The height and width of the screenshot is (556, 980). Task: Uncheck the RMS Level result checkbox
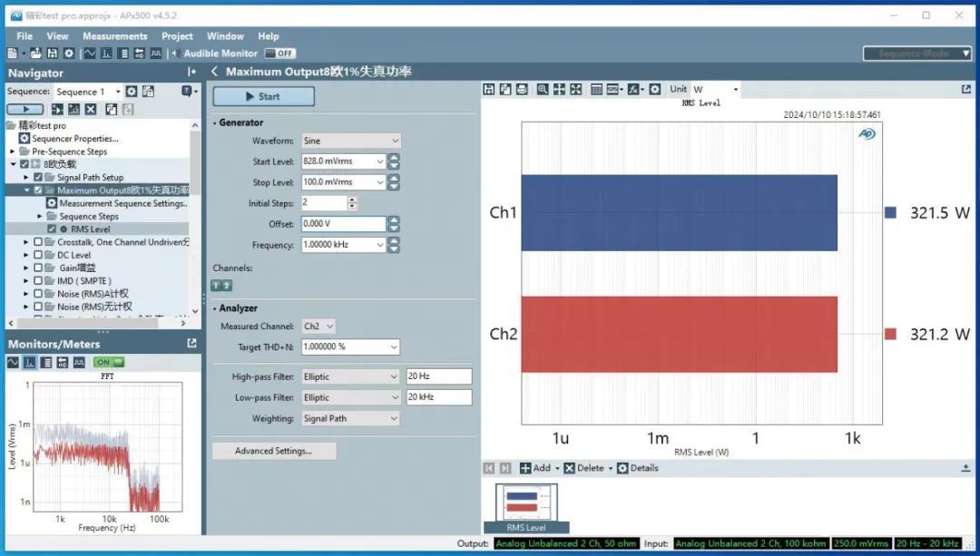pos(52,229)
